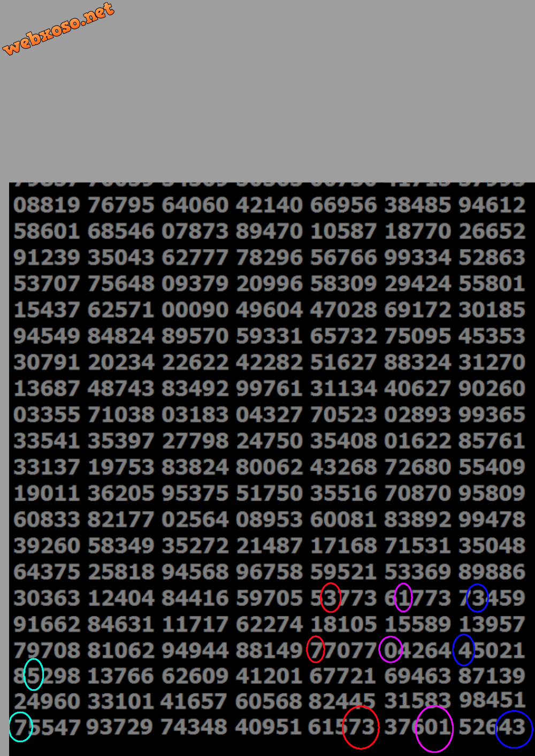Click the number 26652
The width and height of the screenshot is (535, 756).
pyautogui.click(x=492, y=231)
